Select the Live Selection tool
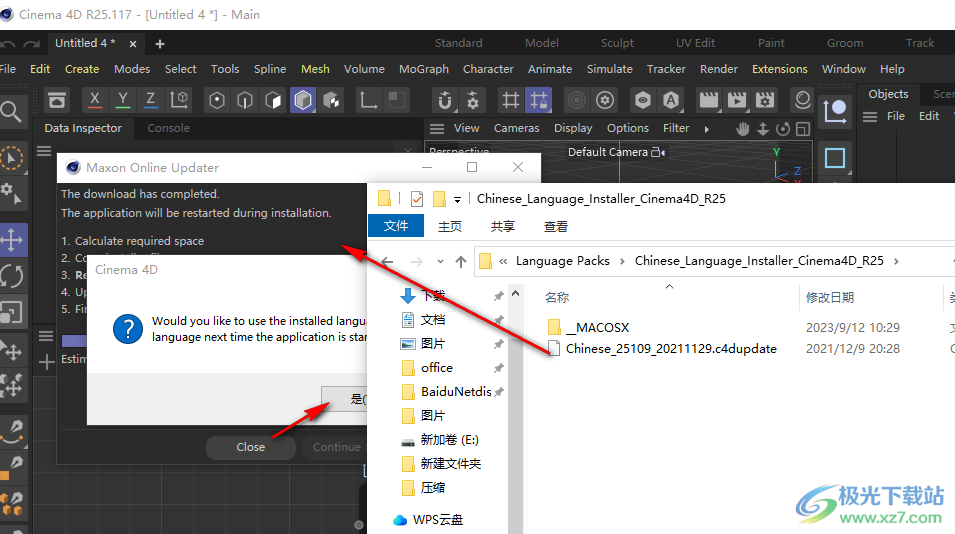This screenshot has height=534, width=955. coord(12,159)
